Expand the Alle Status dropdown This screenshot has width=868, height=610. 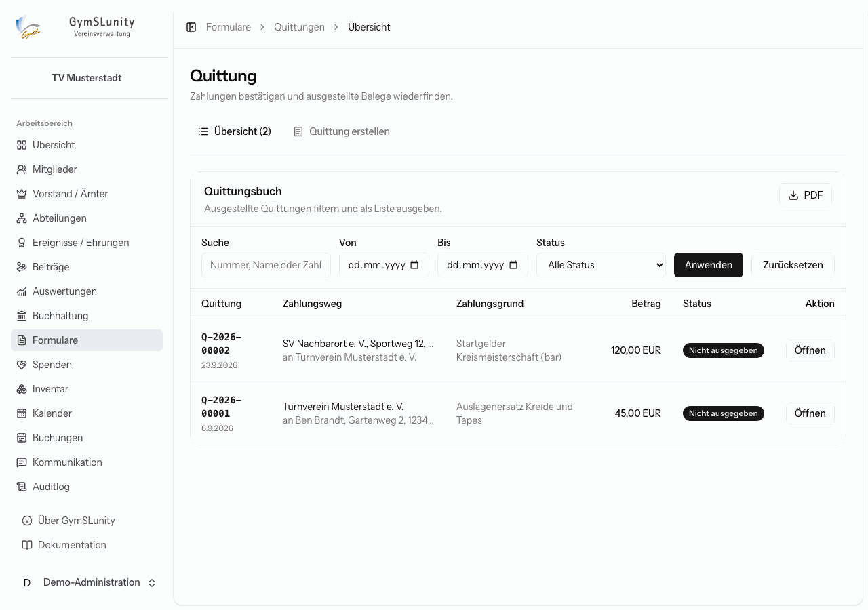click(x=601, y=265)
